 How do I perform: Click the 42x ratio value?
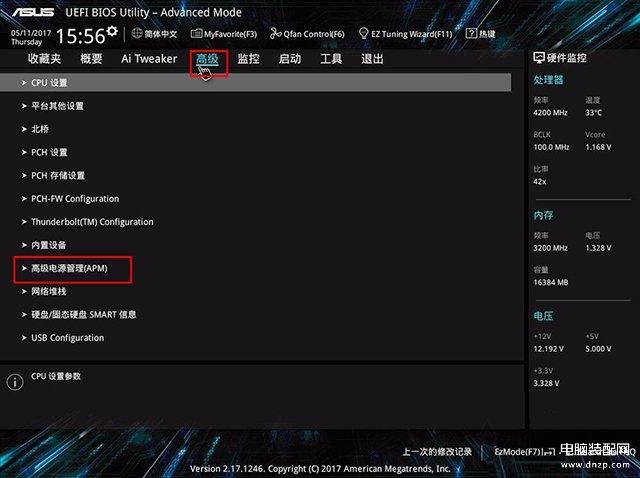[540, 182]
